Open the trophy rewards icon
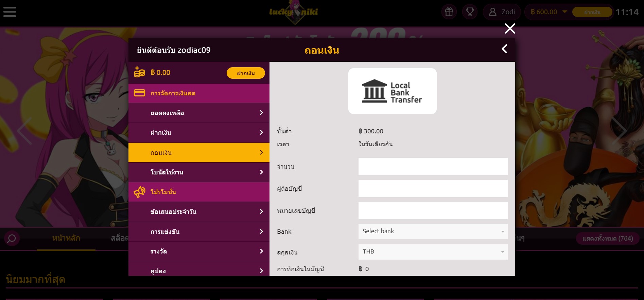The image size is (644, 300). pyautogui.click(x=470, y=12)
